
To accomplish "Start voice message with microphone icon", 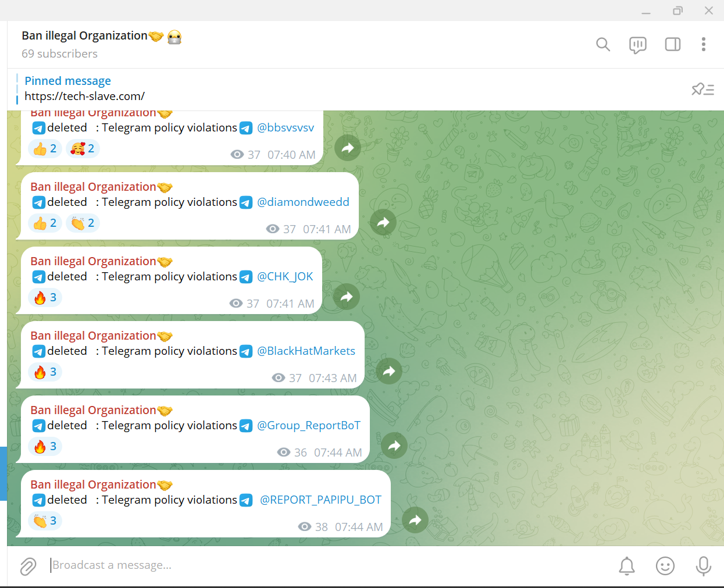I will 704,566.
